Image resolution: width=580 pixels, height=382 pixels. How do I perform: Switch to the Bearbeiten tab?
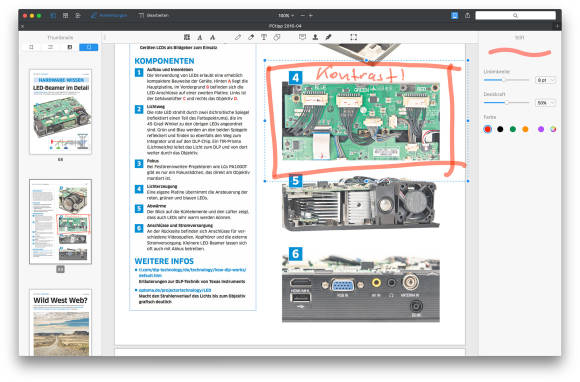[x=154, y=15]
